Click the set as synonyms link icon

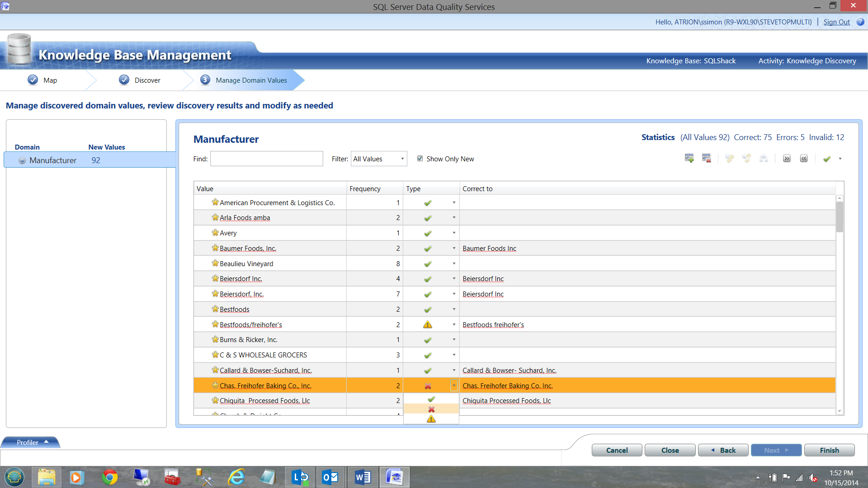coord(729,159)
